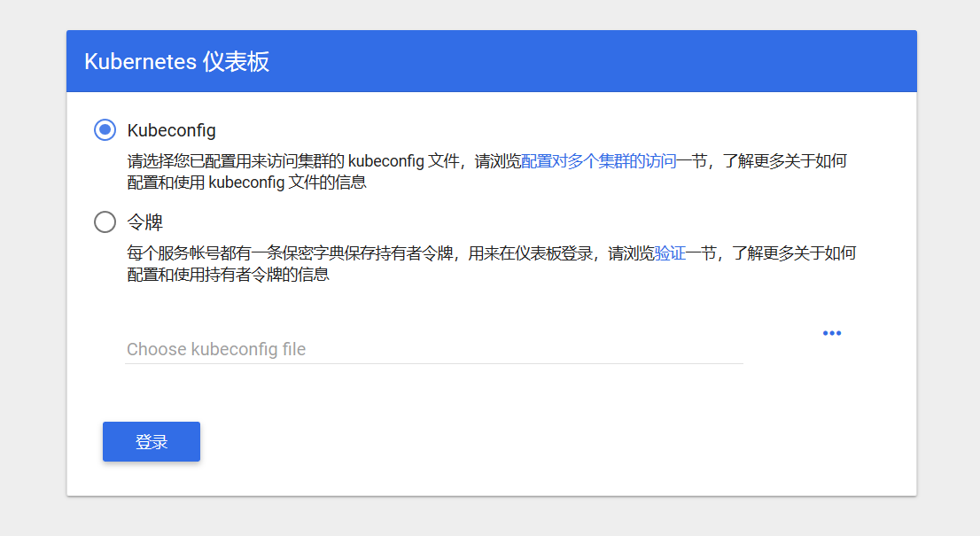The width and height of the screenshot is (980, 536).
Task: Click the 令牌 option label text
Action: click(x=145, y=221)
